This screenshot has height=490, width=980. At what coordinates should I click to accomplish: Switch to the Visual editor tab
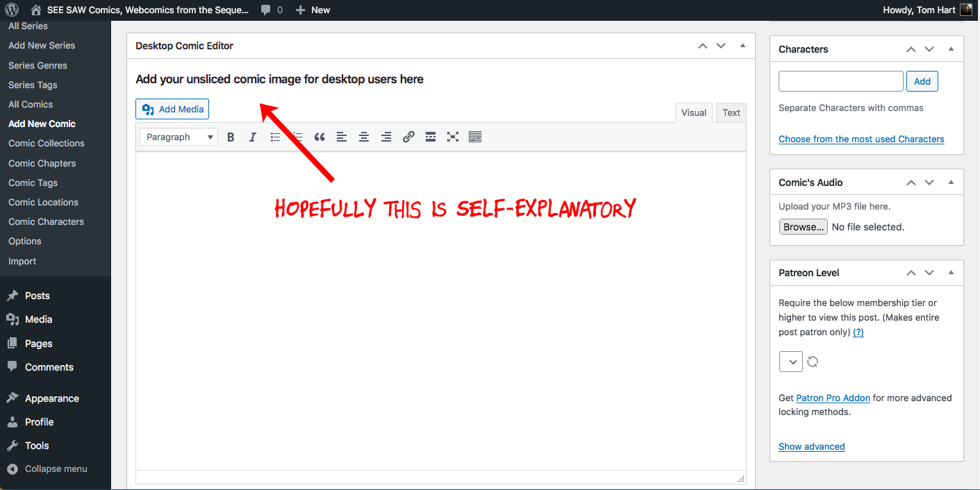pos(694,112)
